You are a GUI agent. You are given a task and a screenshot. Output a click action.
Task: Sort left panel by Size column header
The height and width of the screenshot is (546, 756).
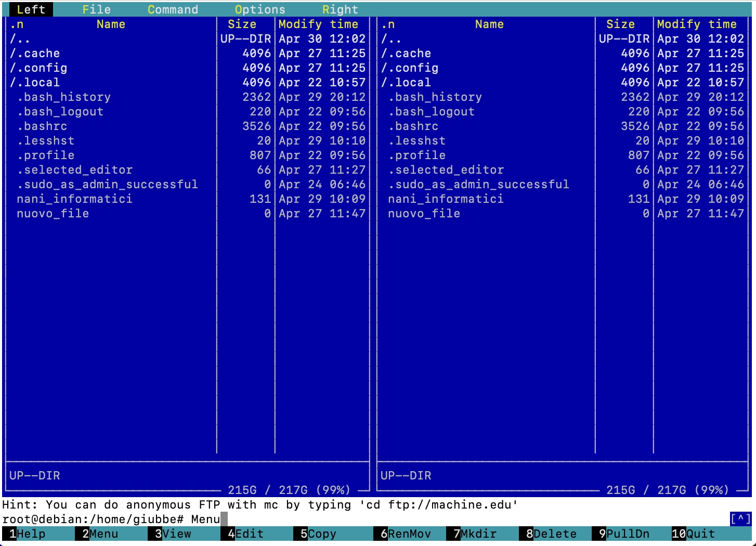(x=242, y=24)
